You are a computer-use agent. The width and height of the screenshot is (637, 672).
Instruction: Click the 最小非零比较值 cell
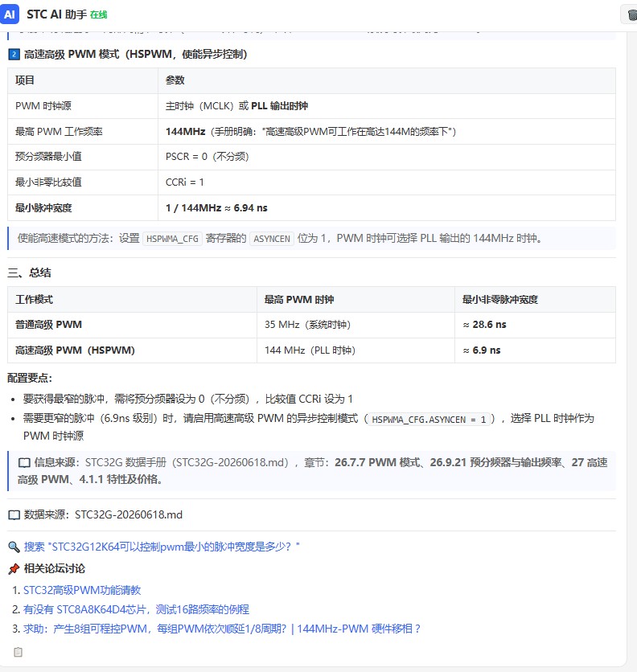pos(83,182)
